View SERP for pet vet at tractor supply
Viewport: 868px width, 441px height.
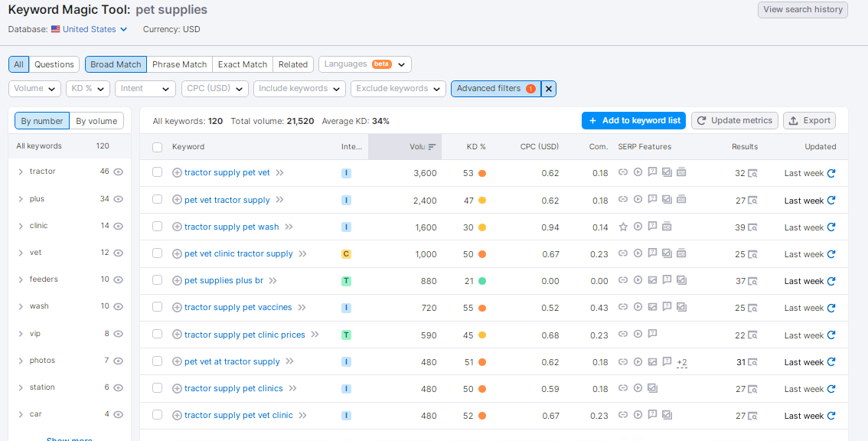coord(753,362)
